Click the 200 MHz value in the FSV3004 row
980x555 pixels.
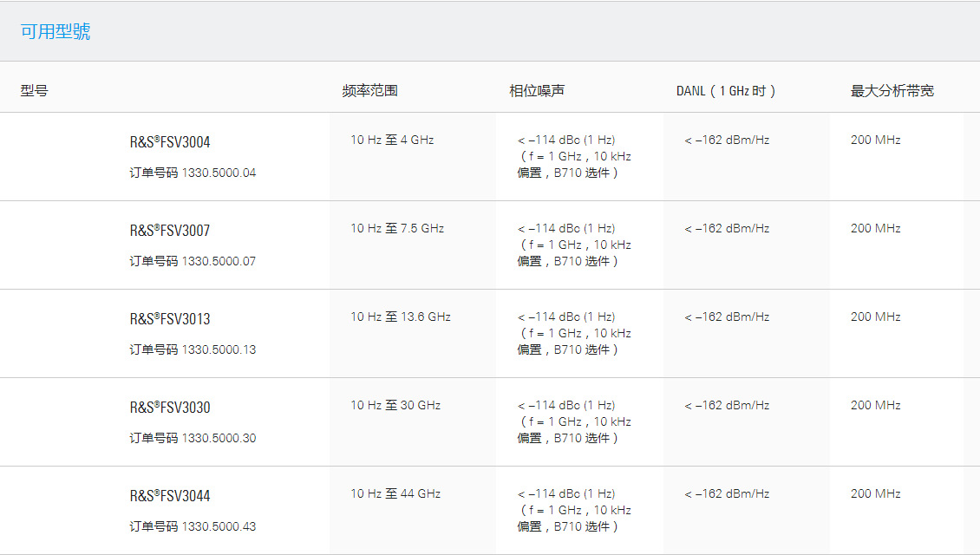(873, 139)
